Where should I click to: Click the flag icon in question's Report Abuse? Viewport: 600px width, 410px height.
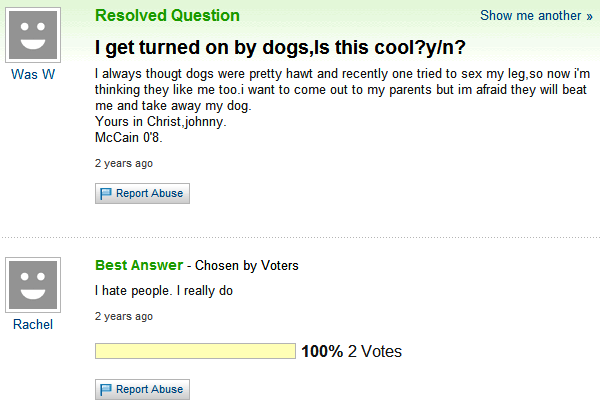(x=106, y=193)
